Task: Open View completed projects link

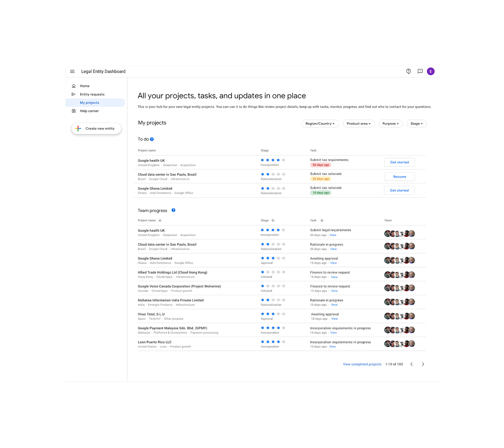Action: point(362,364)
